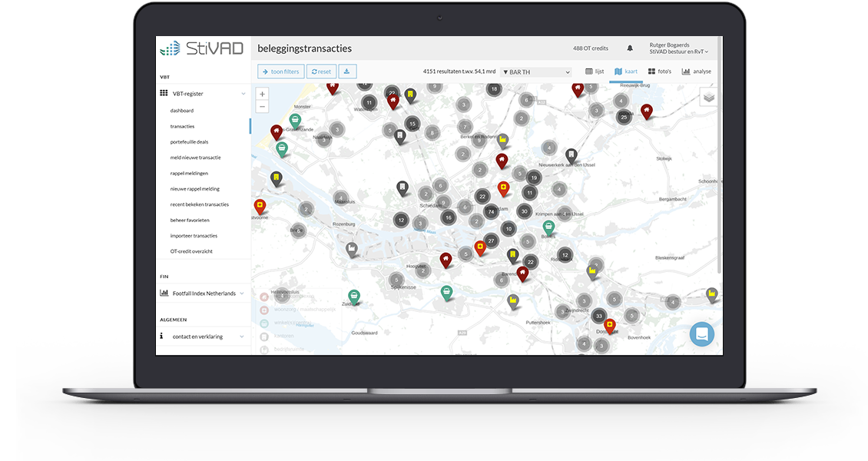Screen dimensions: 868x461
Task: Select the green basket marker at Zuidland
Action: click(x=354, y=297)
